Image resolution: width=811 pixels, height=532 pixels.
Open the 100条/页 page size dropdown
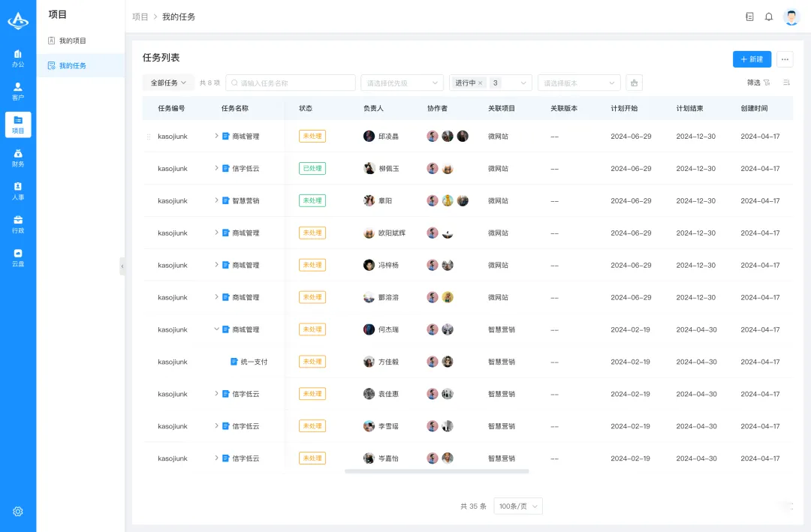[518, 506]
